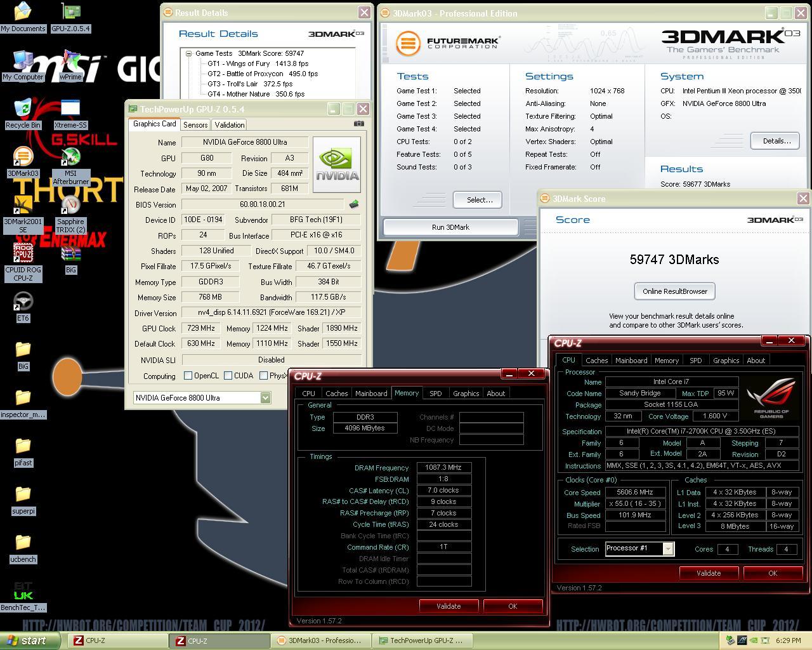Screen dimensions: 812x650
Task: Switch to Validation tab in GPU-Z
Action: (x=229, y=125)
